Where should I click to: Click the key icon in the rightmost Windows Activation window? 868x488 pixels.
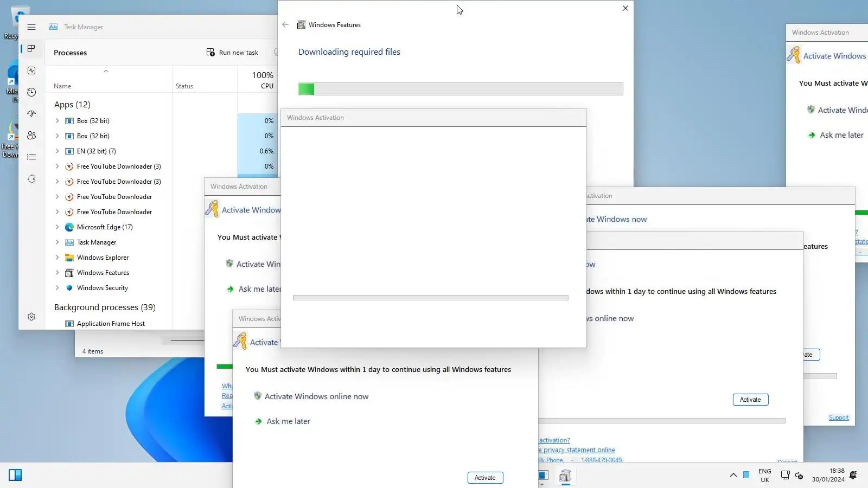794,55
